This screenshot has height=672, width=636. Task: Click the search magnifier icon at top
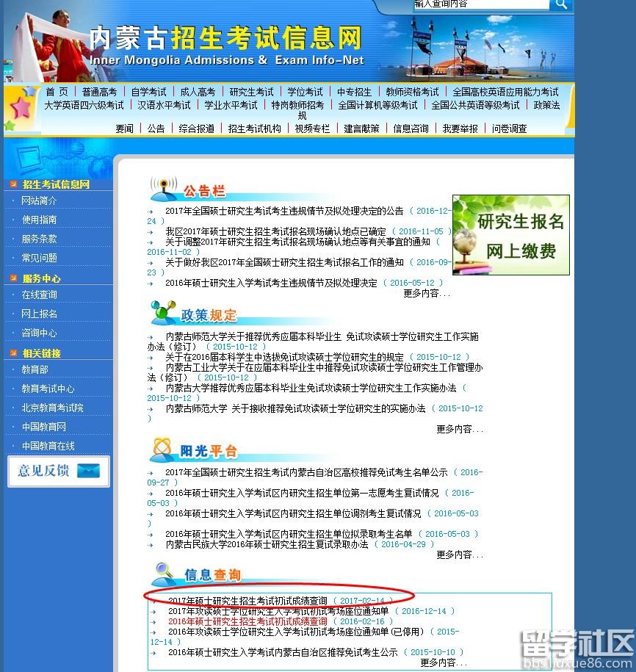pos(561,5)
